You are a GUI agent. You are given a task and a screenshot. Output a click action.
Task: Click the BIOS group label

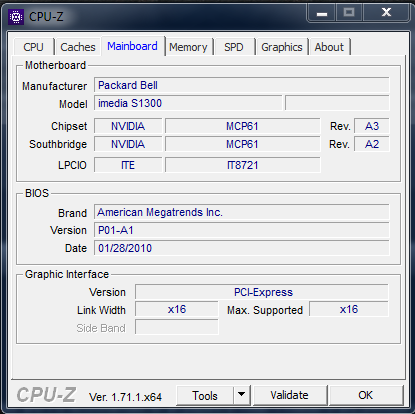tap(37, 193)
